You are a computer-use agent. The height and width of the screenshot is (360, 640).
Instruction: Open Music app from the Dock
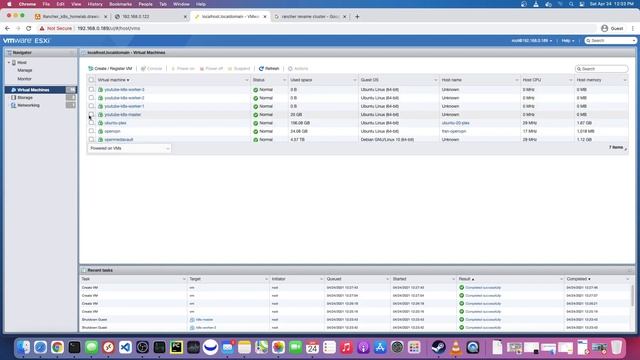pos(346,347)
